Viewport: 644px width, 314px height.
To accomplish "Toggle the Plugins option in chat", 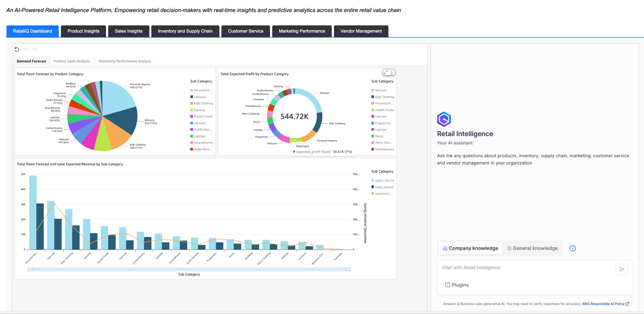I will coord(457,285).
